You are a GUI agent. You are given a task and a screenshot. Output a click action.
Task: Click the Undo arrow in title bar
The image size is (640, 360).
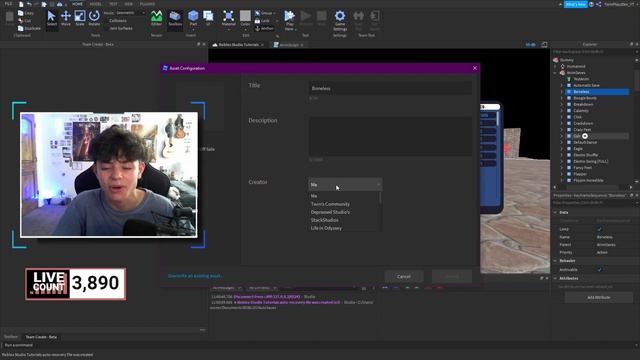(29, 4)
